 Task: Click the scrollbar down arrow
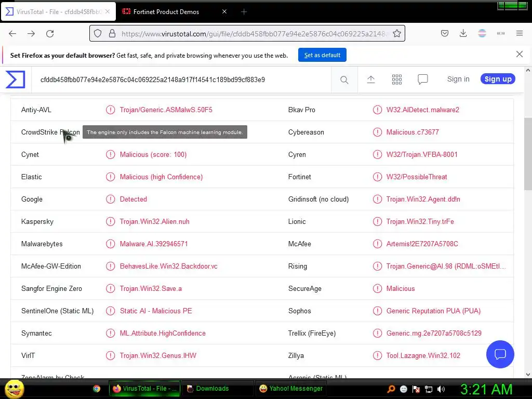point(528,375)
